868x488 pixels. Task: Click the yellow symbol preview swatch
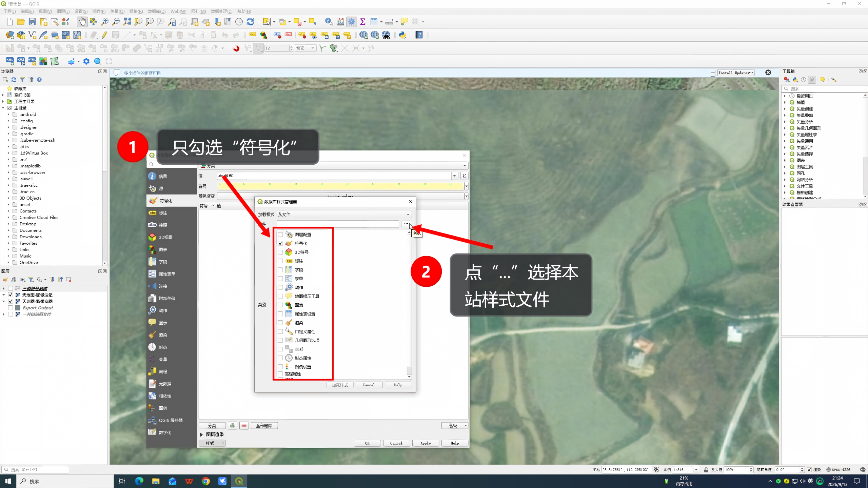340,186
